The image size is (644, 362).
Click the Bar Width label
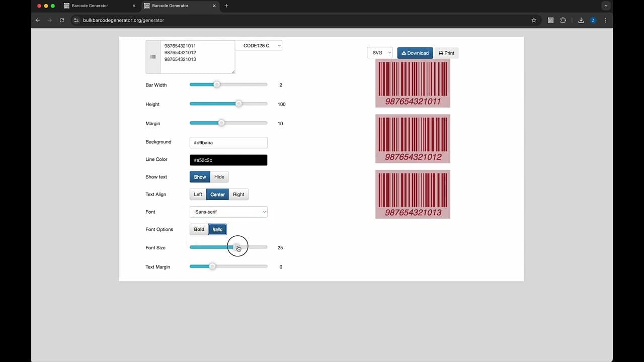click(156, 85)
